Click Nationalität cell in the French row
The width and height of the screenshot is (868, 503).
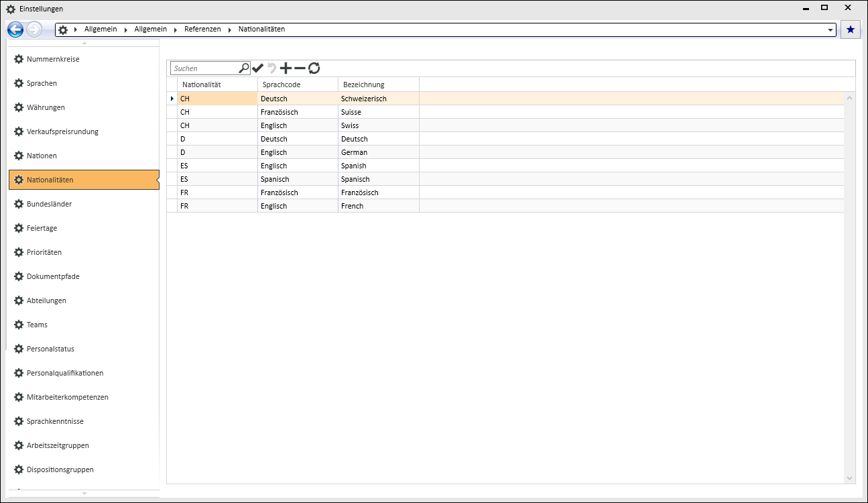point(217,206)
